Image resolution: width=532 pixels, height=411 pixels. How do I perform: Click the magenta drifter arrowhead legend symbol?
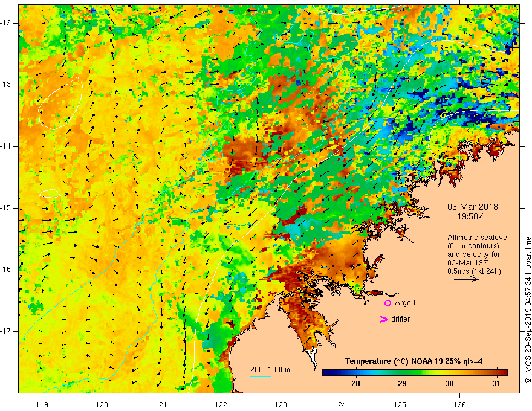coord(383,319)
